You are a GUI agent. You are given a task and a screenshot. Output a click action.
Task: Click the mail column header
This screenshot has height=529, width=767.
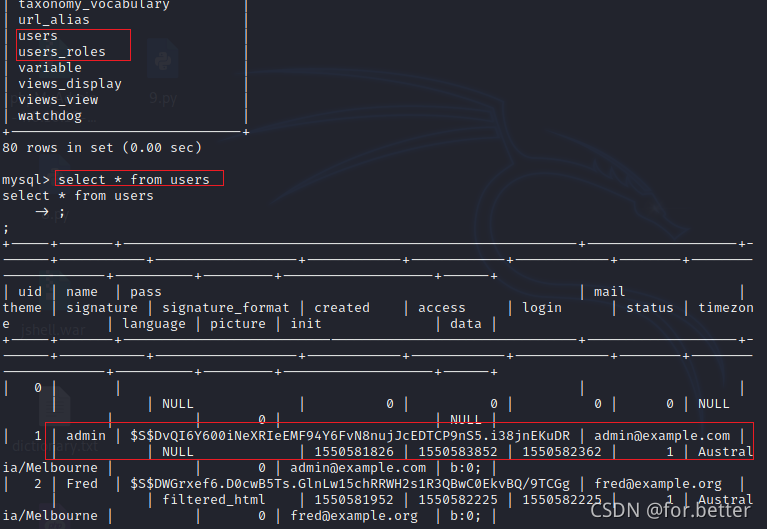609,292
